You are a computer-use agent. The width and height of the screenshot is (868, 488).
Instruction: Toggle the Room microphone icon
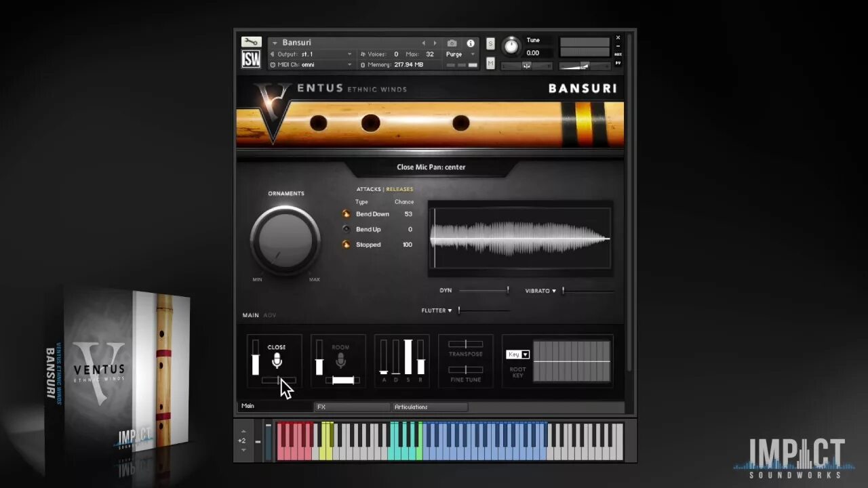340,361
